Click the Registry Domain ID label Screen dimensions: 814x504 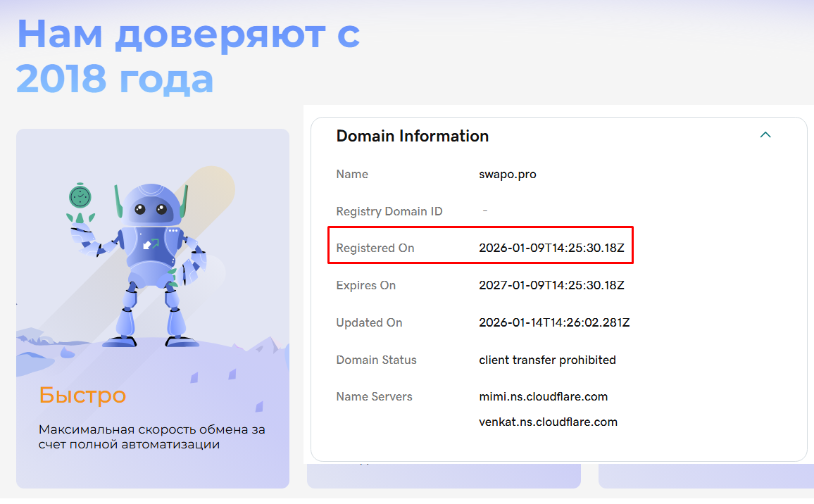point(389,212)
